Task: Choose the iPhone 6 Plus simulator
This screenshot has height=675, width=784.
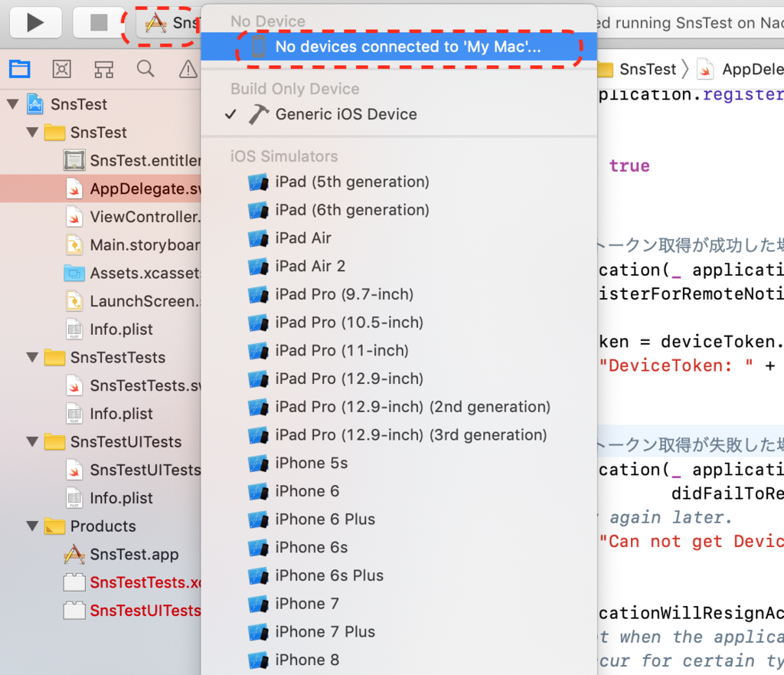Action: tap(399, 519)
